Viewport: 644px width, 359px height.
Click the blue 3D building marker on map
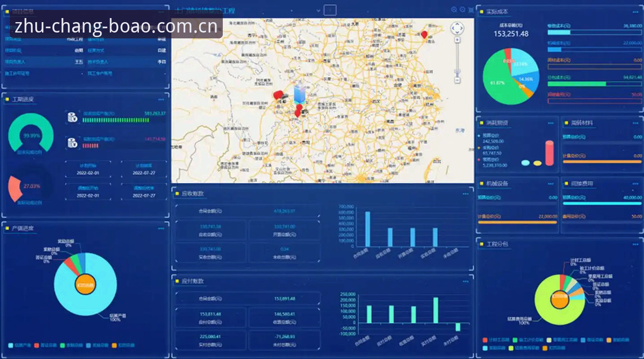(299, 93)
